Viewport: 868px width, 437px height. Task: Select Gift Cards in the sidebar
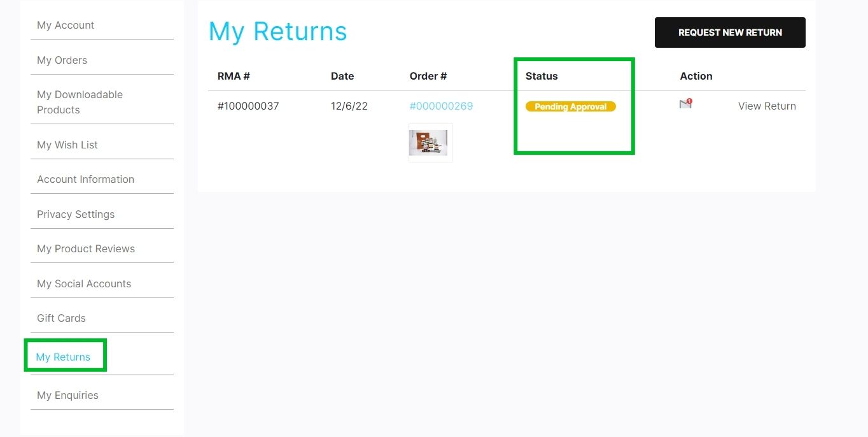61,319
